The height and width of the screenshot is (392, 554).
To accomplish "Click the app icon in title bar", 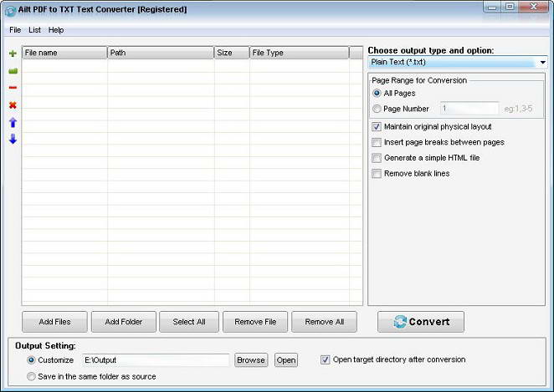I will tap(10, 11).
